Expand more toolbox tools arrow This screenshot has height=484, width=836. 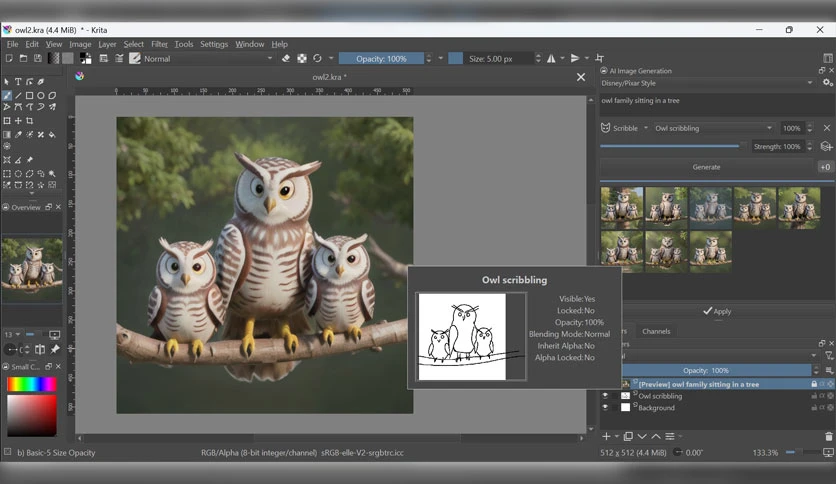31,194
